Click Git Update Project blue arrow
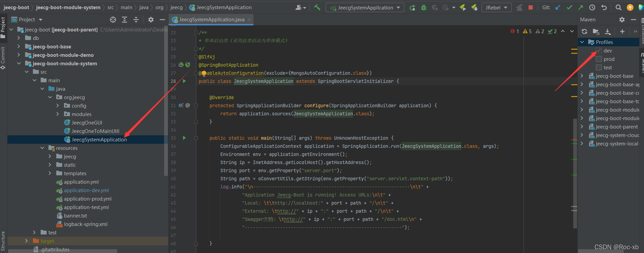 point(558,7)
